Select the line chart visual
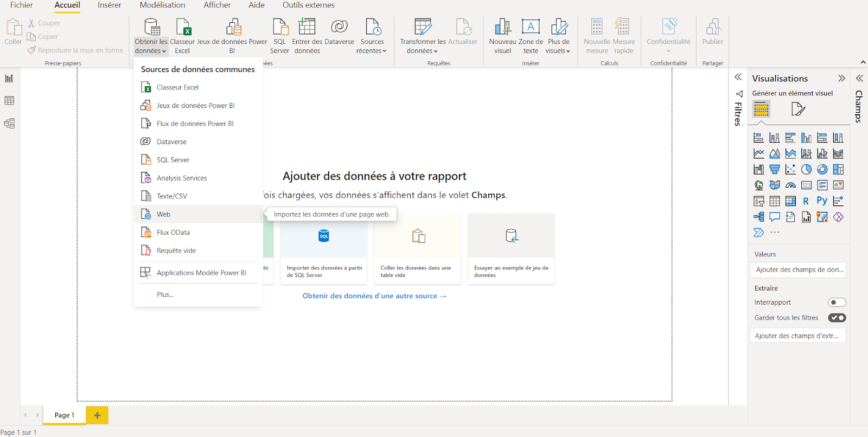This screenshot has width=868, height=437. tap(759, 154)
